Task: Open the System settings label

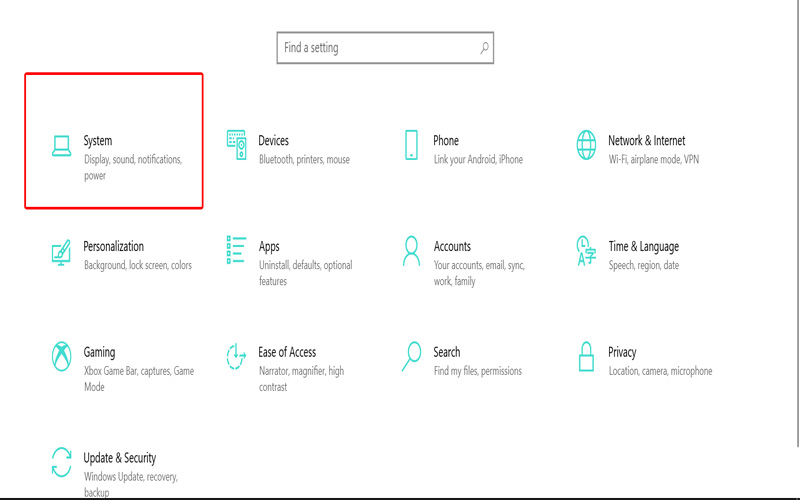Action: 98,141
